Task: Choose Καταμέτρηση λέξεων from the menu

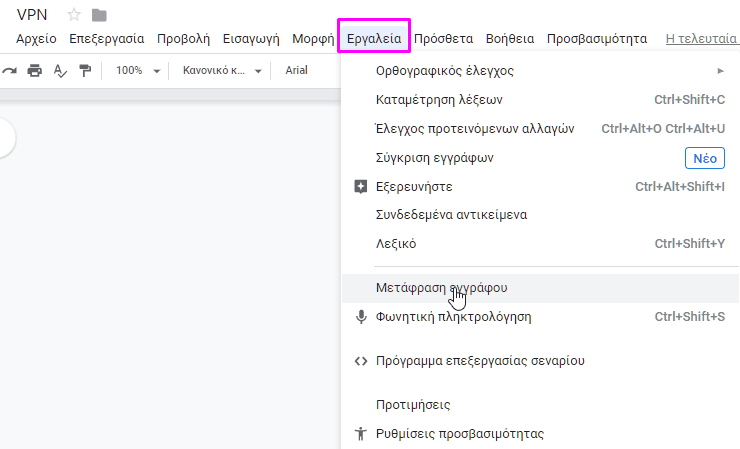Action: pyautogui.click(x=540, y=100)
